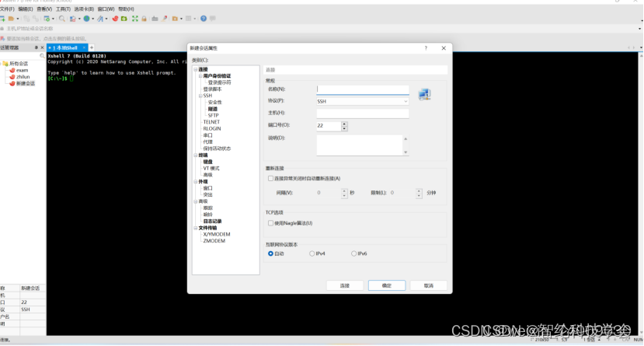Enable the Nagle algorithm checkbox
The height and width of the screenshot is (346, 644).
point(270,223)
